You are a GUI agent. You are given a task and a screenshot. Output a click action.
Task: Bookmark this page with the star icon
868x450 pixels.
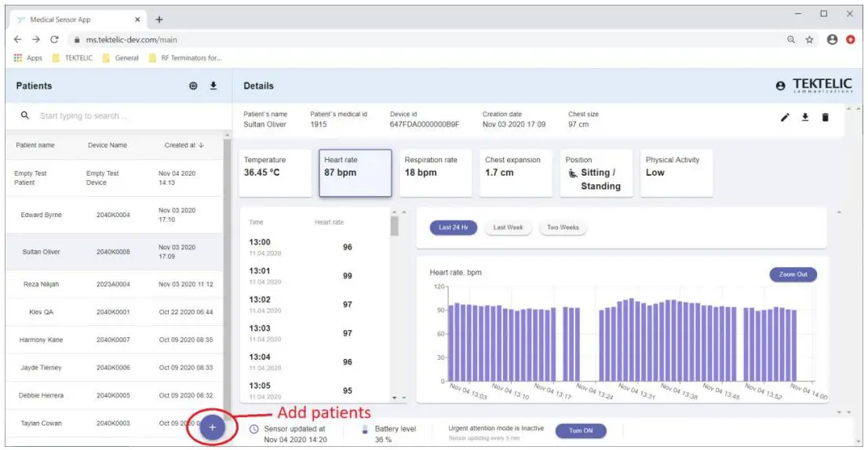[x=809, y=39]
